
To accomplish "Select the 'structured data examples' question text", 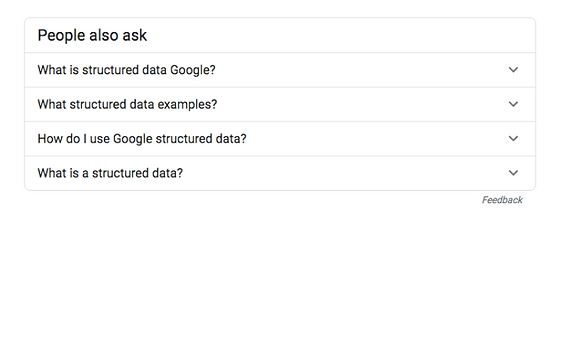I will click(127, 105).
